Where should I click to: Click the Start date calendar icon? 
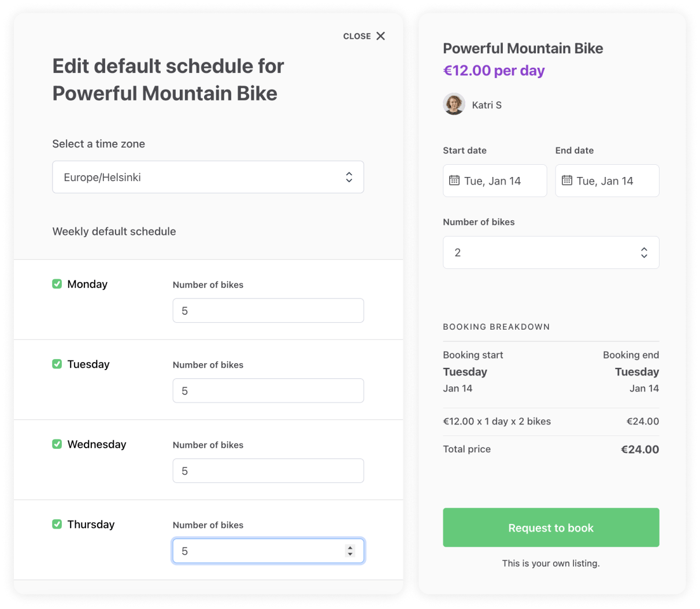[x=454, y=180]
